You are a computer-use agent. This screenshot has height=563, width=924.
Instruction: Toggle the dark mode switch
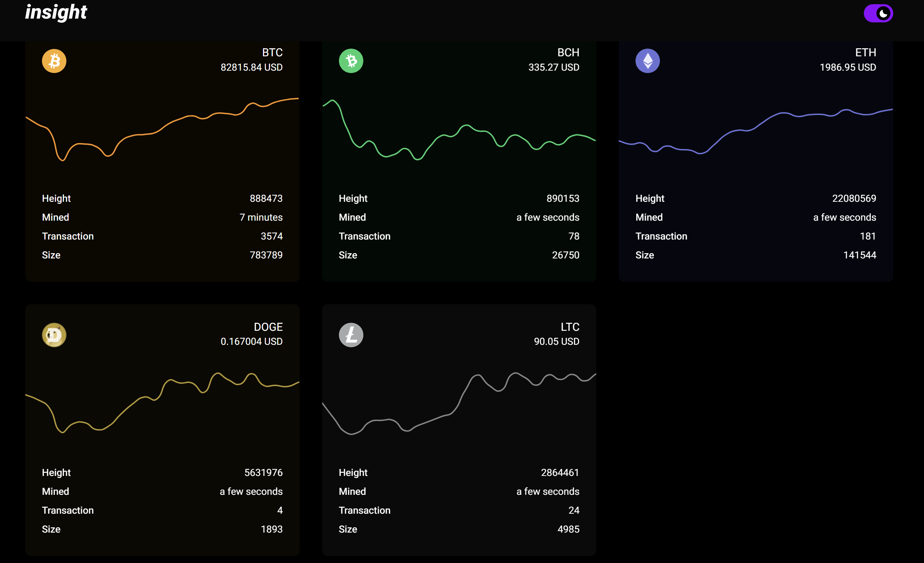click(878, 14)
